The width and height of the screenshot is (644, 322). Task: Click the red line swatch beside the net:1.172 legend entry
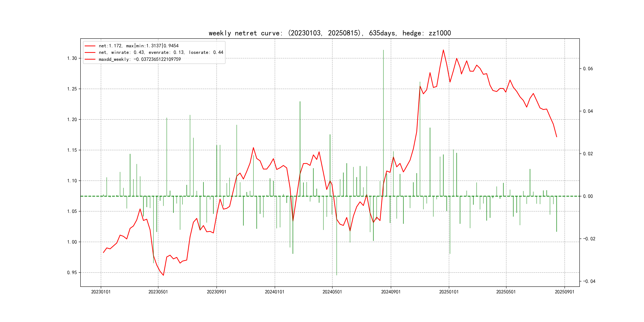90,46
